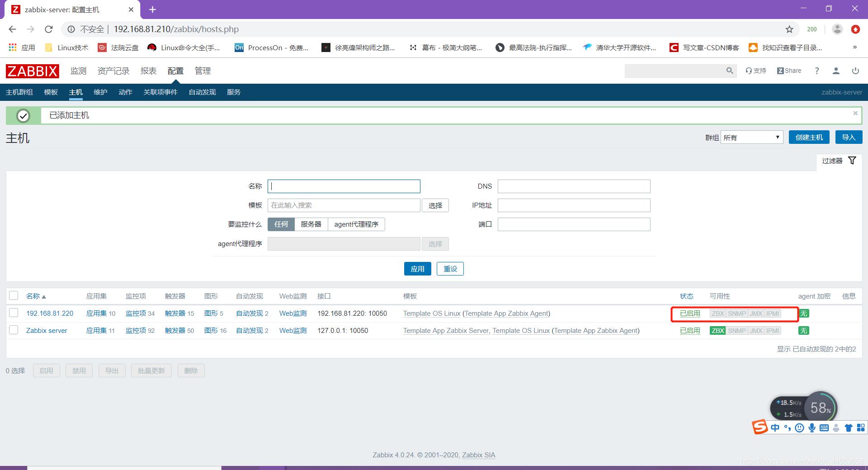The image size is (868, 470).
Task: Open the Sogou soft keyboard icon
Action: click(x=824, y=427)
